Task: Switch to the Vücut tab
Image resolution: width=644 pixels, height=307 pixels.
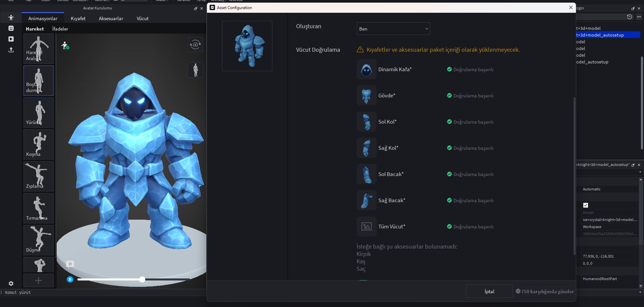Action: tap(143, 18)
